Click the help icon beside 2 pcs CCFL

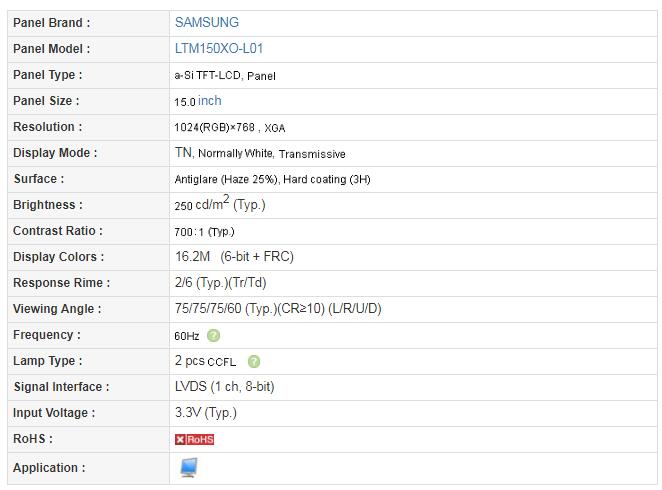[x=254, y=361]
